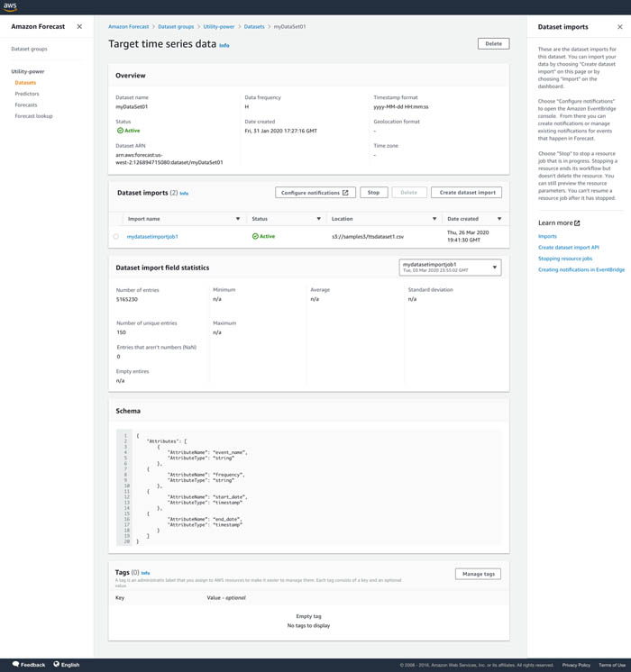Click the AWS logo in header
The width and height of the screenshot is (631, 672).
10,7
